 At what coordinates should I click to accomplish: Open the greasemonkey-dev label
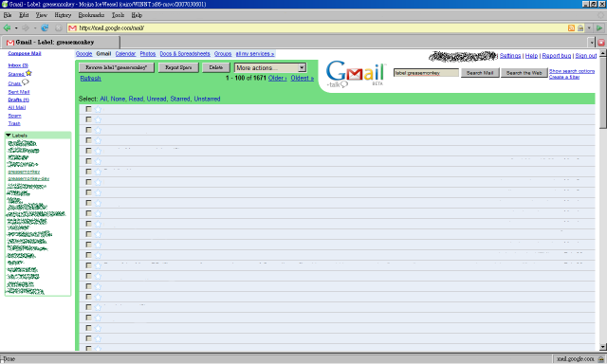tap(28, 179)
